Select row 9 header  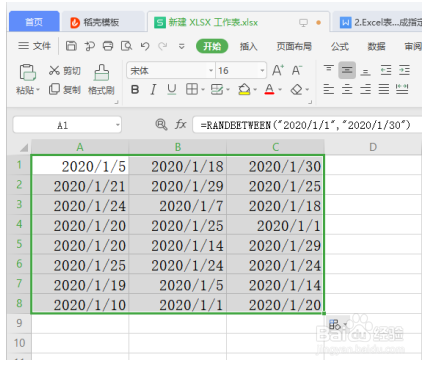pyautogui.click(x=19, y=323)
